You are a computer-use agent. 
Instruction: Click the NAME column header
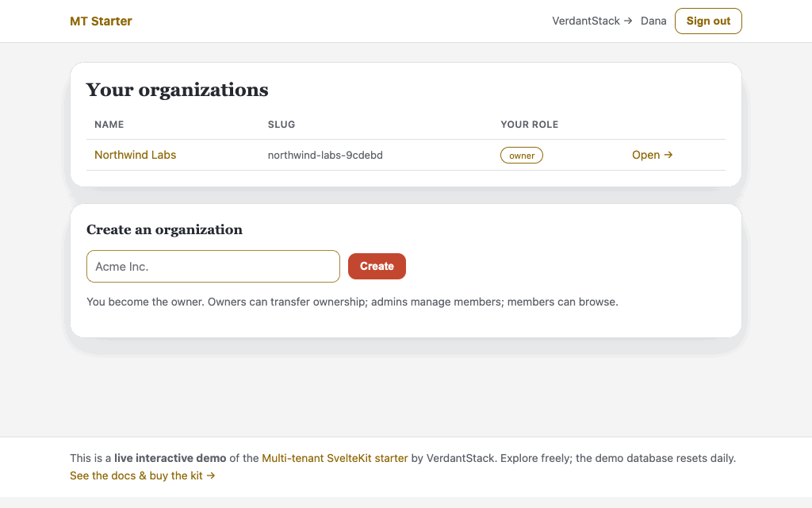[x=109, y=125]
